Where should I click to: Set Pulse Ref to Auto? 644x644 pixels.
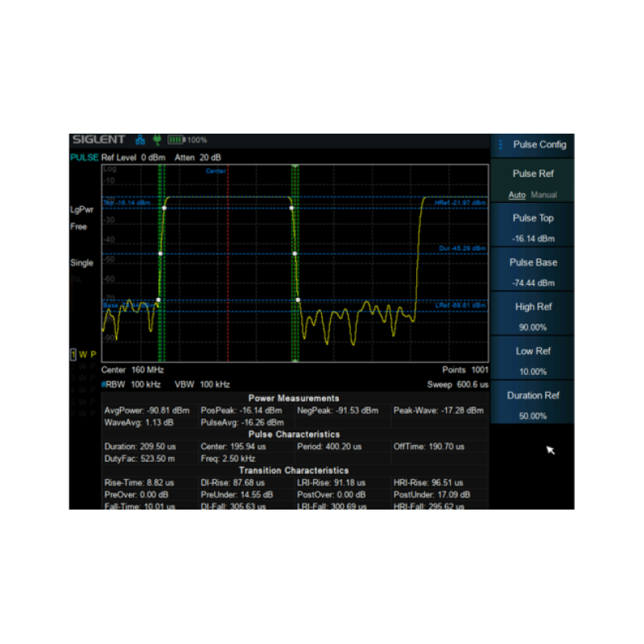[x=517, y=195]
